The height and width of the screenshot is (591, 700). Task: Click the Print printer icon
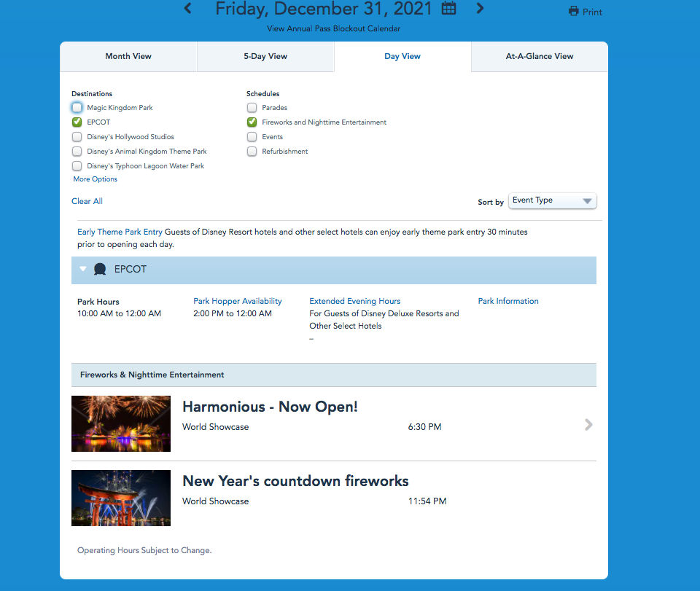[x=573, y=12]
